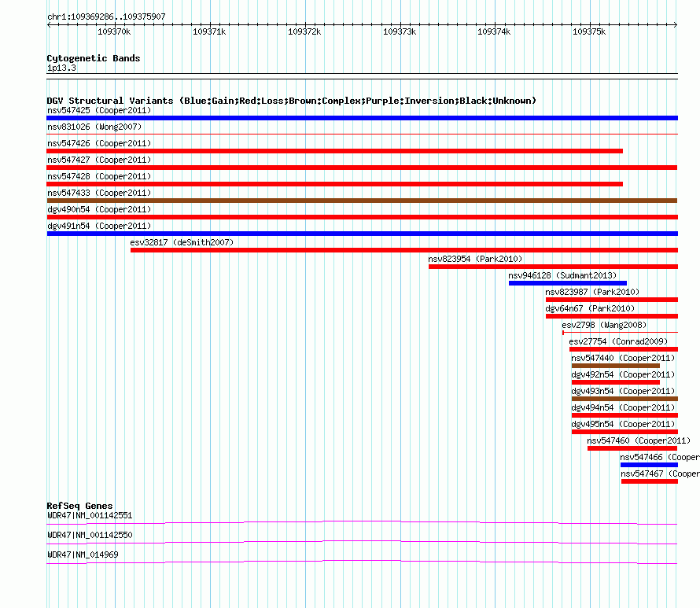The image size is (700, 608).
Task: Click the WDR47|NM_001142550 transcript label
Action: (90, 535)
